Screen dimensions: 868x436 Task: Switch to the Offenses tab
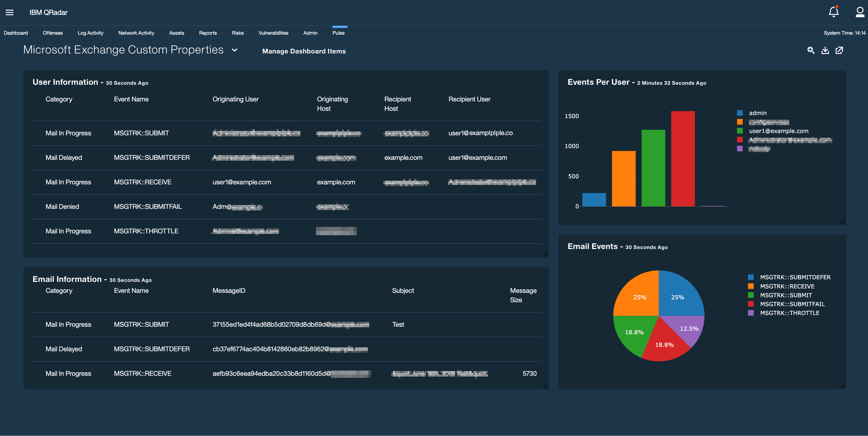[52, 33]
